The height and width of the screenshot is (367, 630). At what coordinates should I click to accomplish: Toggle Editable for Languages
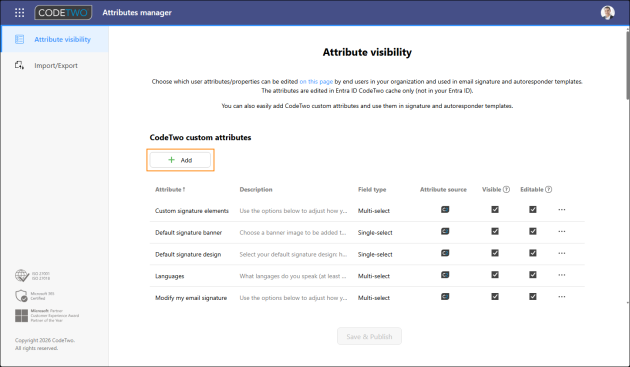533,275
